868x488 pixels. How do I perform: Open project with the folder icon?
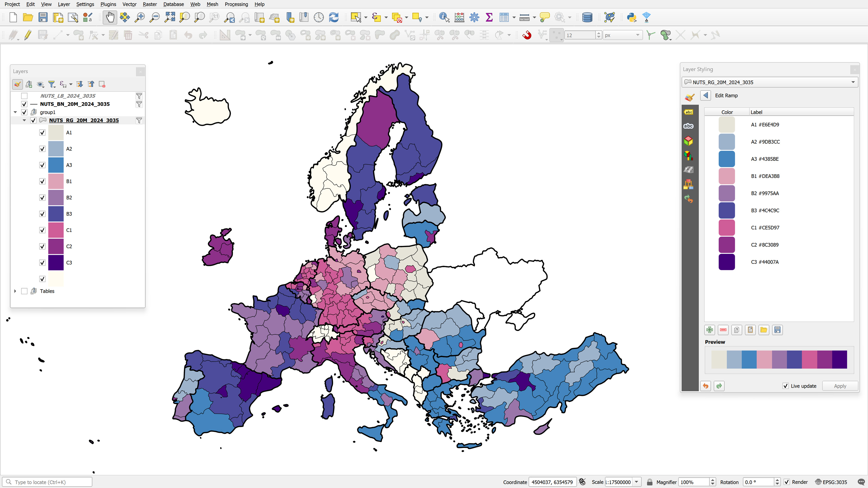(x=28, y=17)
